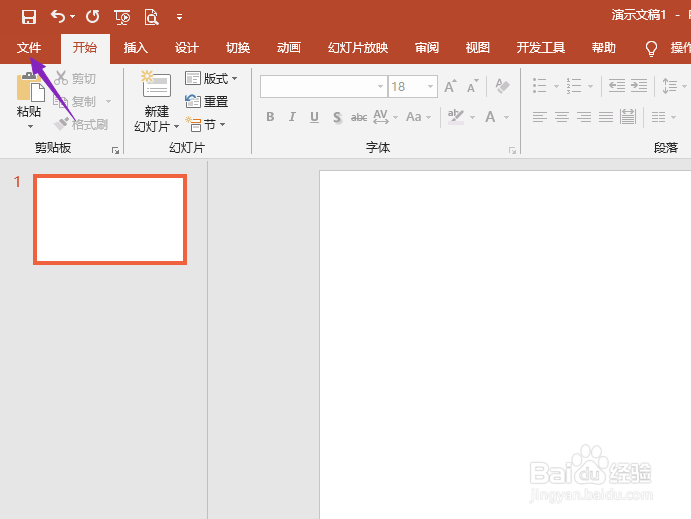Open the font color dropdown arrow

point(506,118)
